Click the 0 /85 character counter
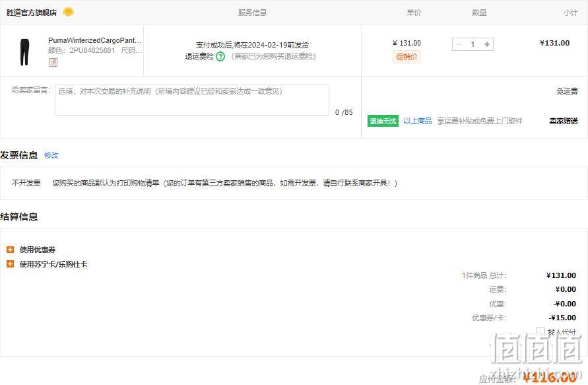 click(344, 112)
